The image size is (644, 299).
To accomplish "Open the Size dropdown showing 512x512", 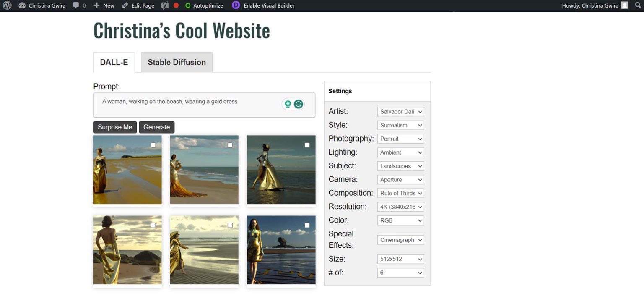I will [x=400, y=259].
